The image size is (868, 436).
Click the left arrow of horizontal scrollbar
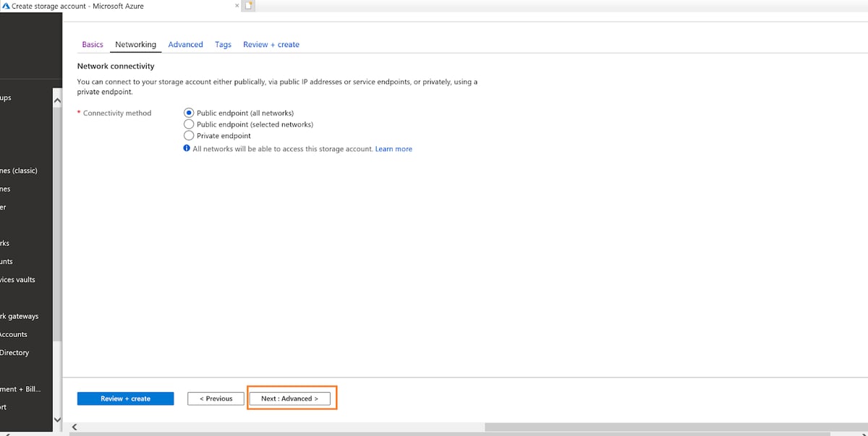[74, 427]
